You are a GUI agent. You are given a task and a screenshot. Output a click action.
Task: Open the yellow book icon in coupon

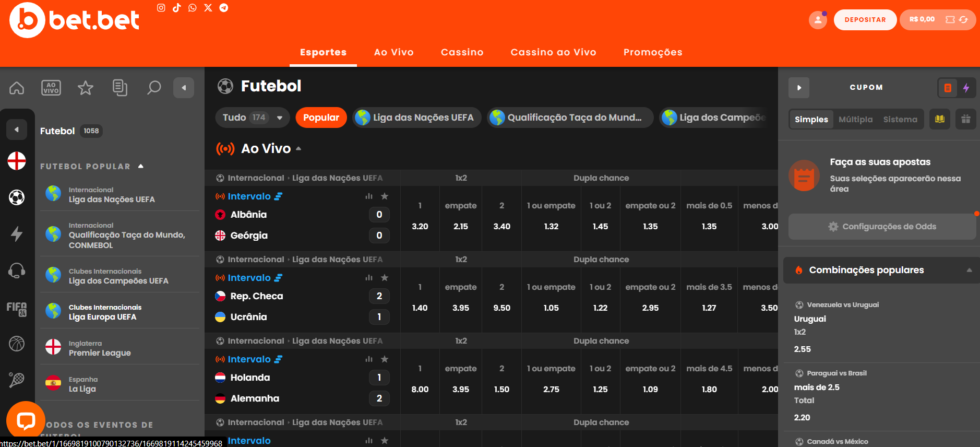point(940,119)
